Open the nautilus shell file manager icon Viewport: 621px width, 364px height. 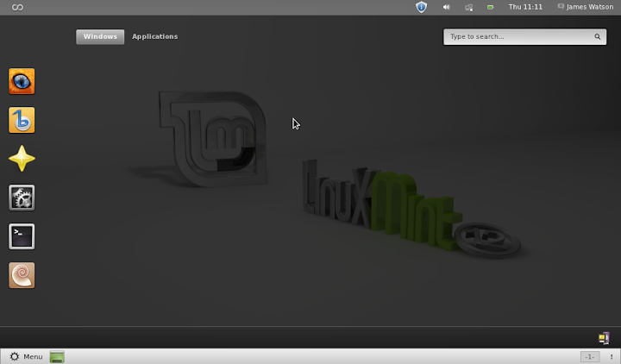(22, 275)
